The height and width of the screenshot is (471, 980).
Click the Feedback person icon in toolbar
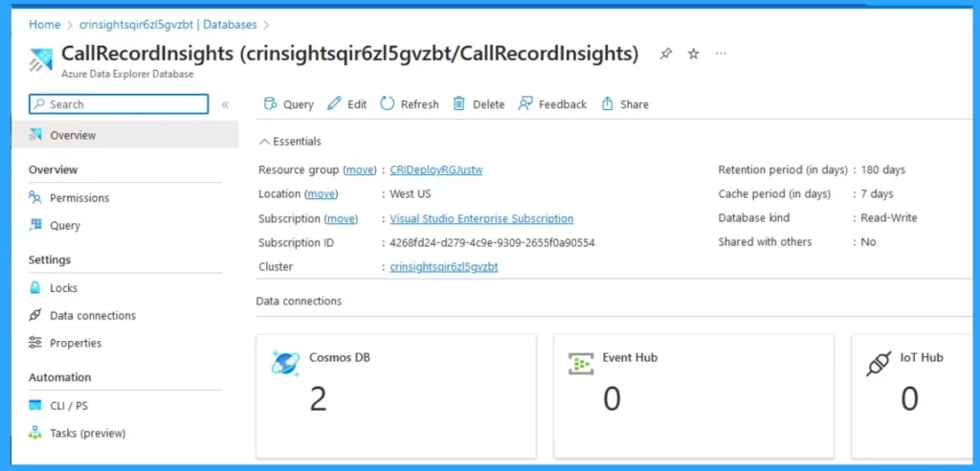click(x=525, y=103)
